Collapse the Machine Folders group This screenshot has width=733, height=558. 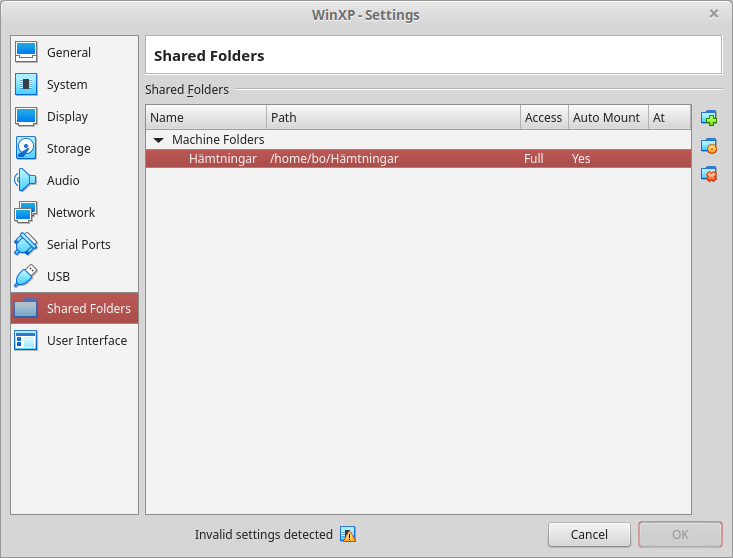pyautogui.click(x=158, y=140)
